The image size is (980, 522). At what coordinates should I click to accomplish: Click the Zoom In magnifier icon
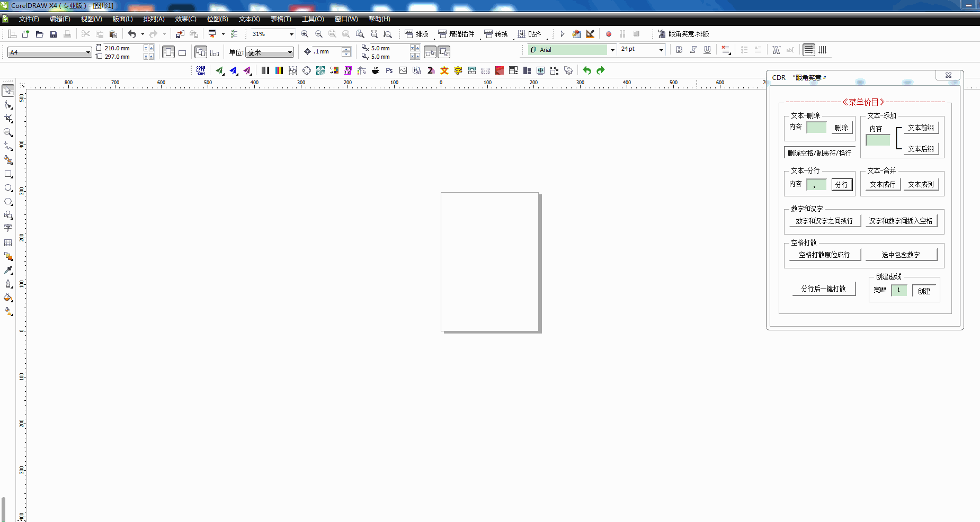tap(305, 34)
